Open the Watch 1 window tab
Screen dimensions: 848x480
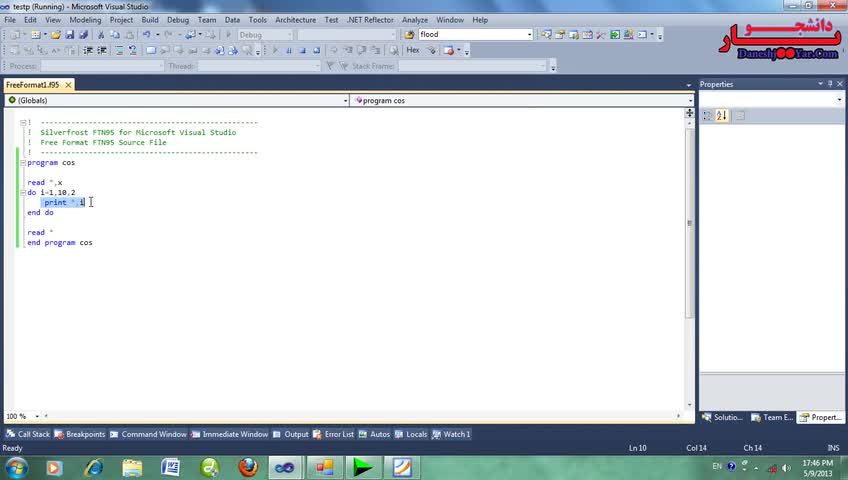coord(451,434)
